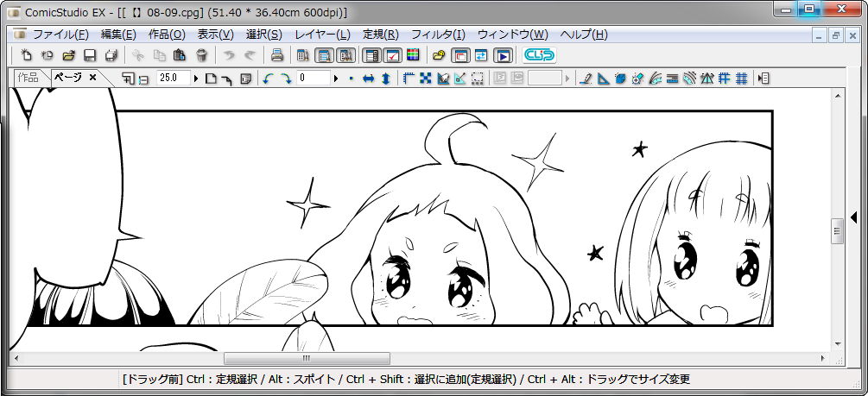
Task: Toggle the corner ruler display icon
Action: click(x=409, y=79)
